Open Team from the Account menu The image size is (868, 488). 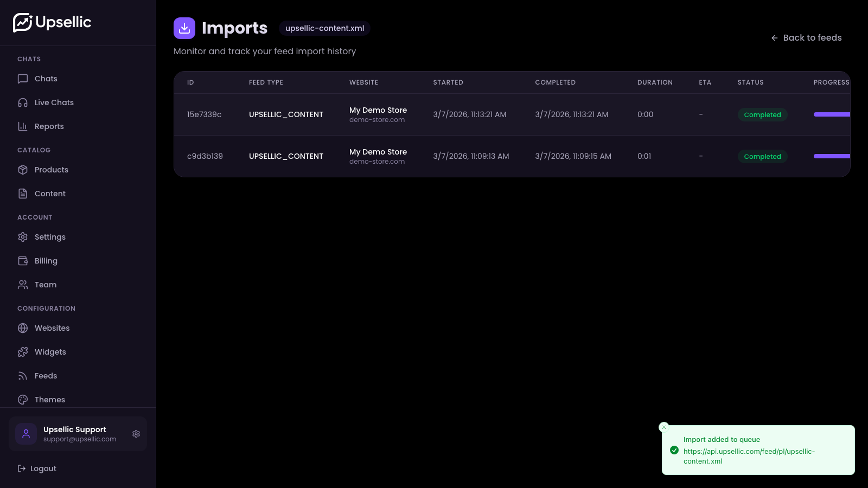point(45,285)
